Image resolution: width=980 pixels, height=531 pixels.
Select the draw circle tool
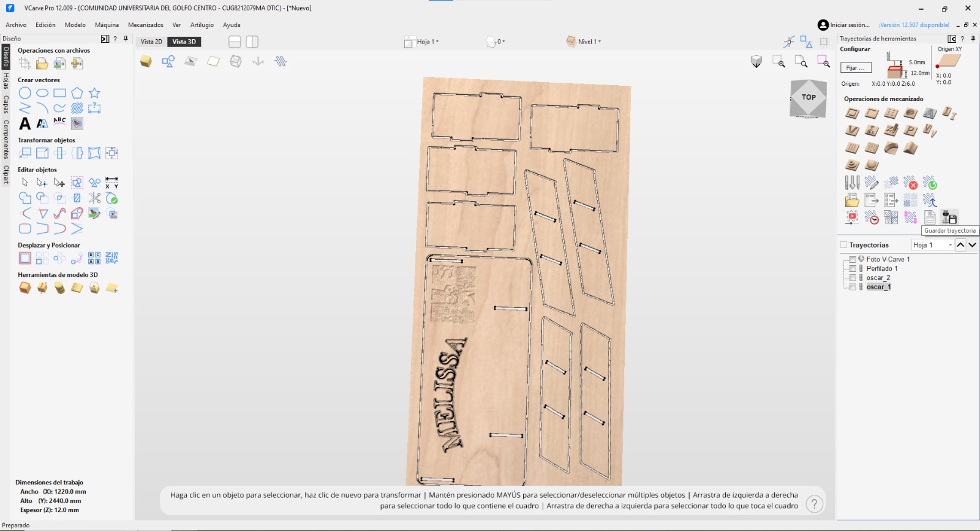(24, 93)
